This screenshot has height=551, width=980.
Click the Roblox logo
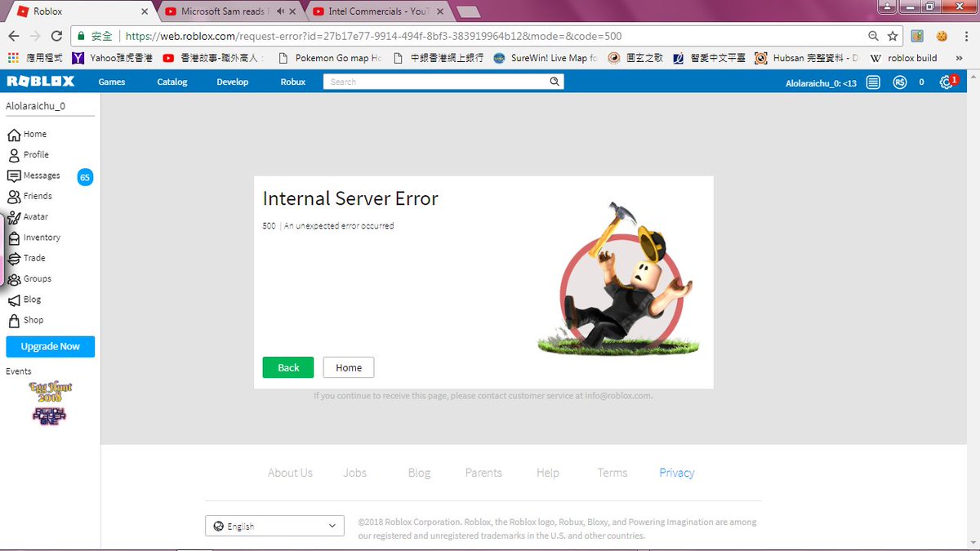pos(39,81)
